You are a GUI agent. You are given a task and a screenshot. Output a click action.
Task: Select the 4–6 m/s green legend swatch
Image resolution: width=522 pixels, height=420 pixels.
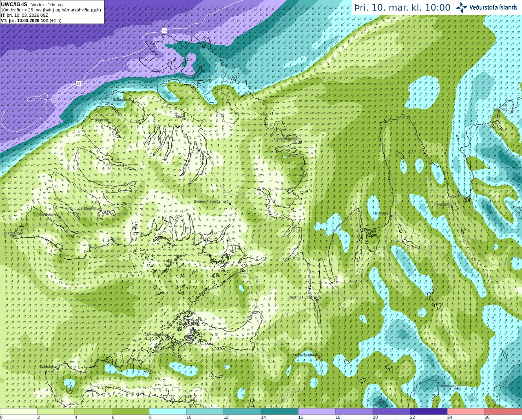click(93, 411)
